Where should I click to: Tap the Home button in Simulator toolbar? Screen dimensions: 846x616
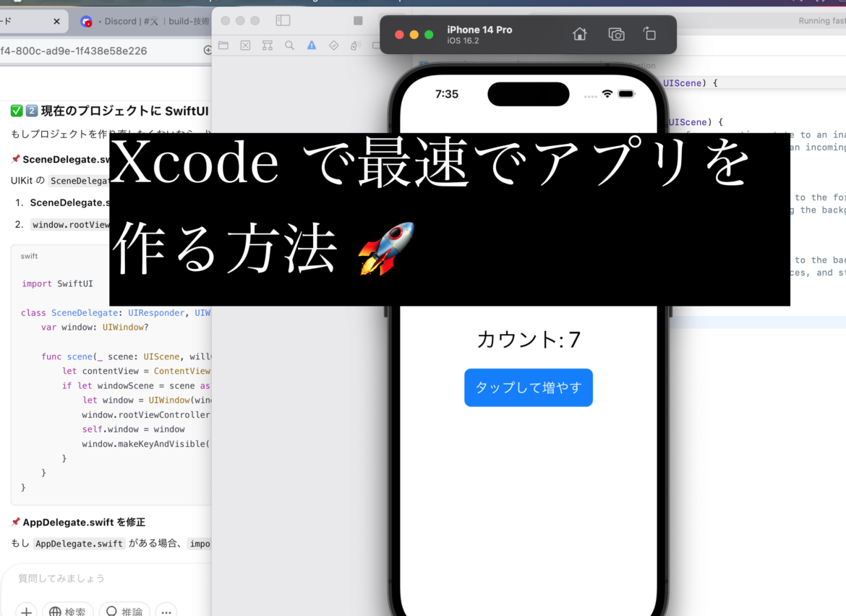pyautogui.click(x=579, y=35)
